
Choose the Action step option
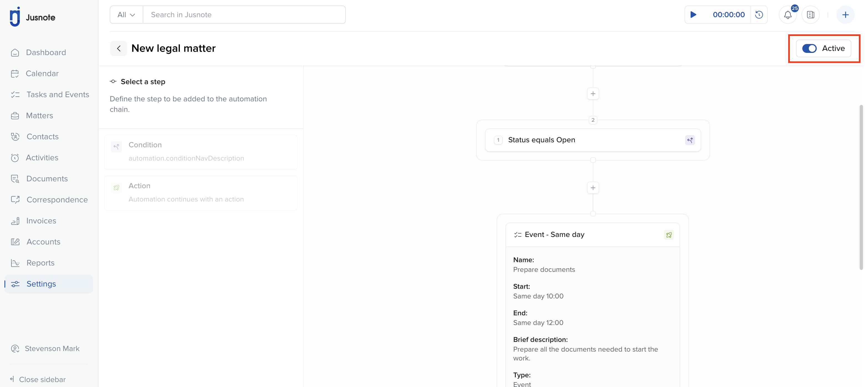pyautogui.click(x=201, y=193)
